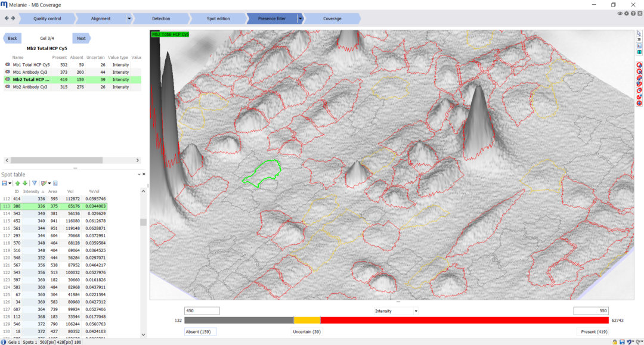Click the cyan grid icon in right toolbar
Screen dimensions: 644x345
(639, 52)
